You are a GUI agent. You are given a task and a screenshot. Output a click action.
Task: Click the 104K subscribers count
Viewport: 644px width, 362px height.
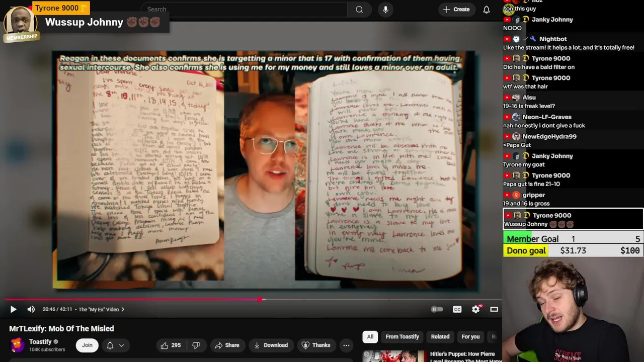tap(47, 349)
